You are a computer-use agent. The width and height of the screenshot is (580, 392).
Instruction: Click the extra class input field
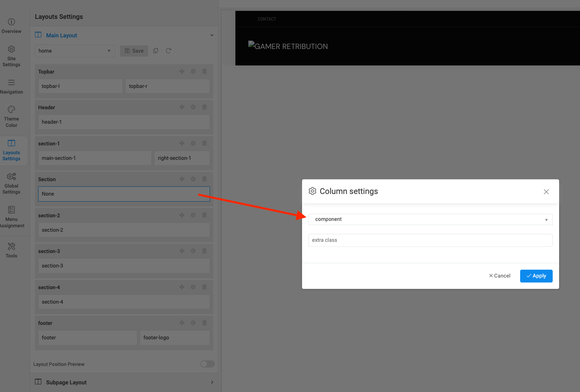click(430, 240)
